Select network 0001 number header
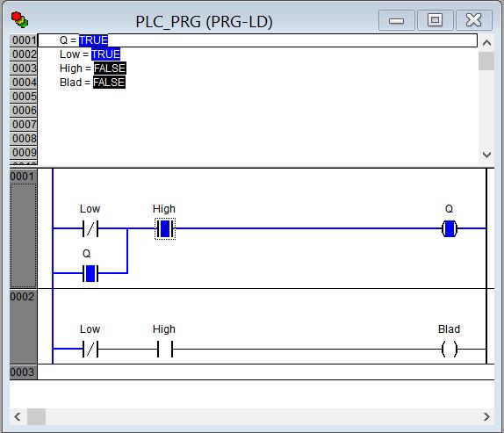 pyautogui.click(x=24, y=228)
